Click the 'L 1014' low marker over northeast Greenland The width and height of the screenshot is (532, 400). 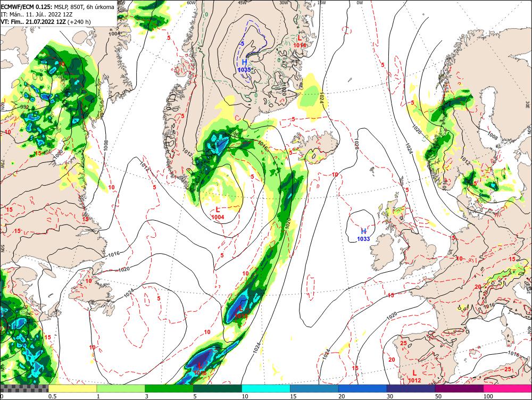[300, 41]
